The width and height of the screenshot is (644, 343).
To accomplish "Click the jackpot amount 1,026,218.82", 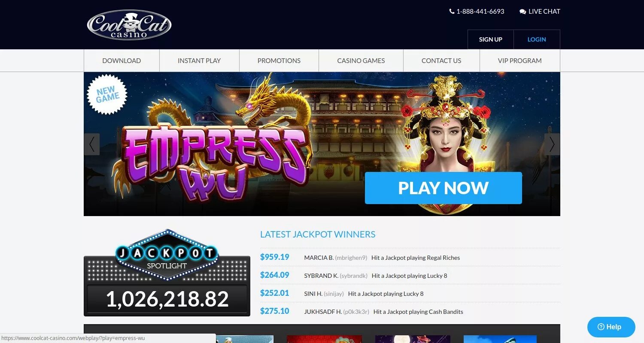I will (167, 299).
